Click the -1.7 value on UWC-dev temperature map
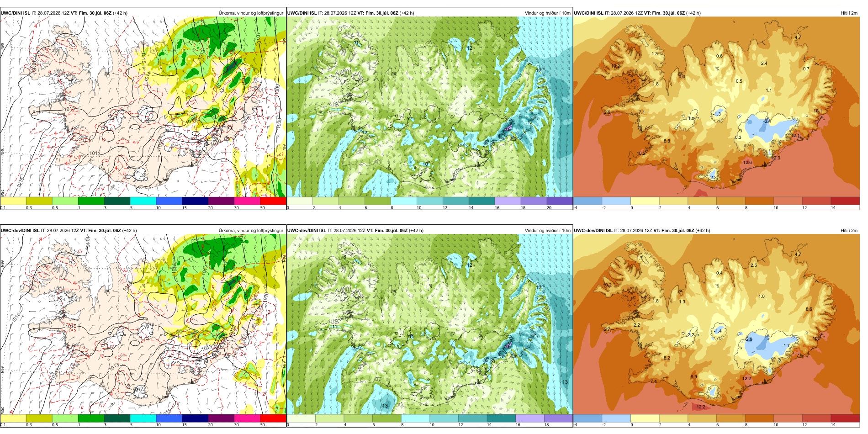Viewport: 868px width, 434px height. (x=786, y=346)
